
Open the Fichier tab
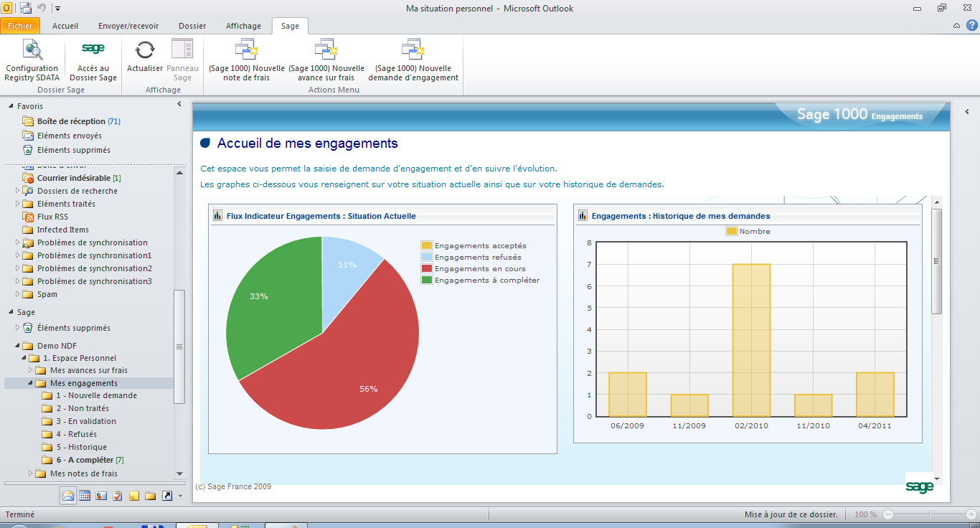[x=20, y=26]
